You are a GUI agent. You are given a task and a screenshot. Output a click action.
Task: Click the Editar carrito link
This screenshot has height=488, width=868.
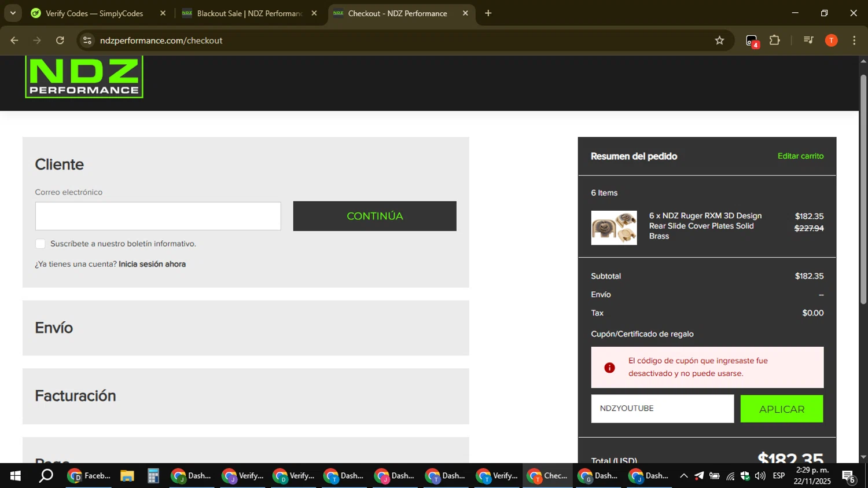point(800,156)
